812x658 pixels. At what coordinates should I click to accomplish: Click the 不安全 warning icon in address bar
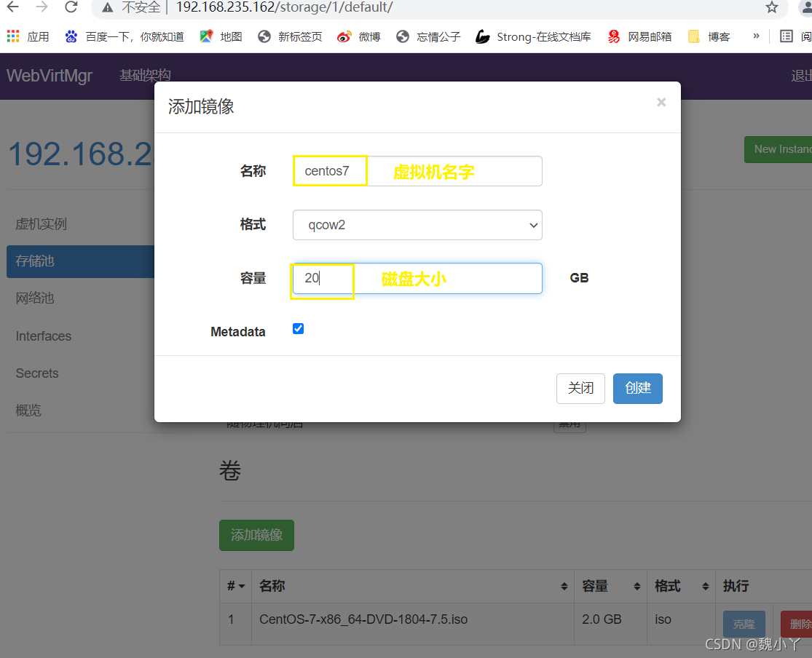(106, 9)
